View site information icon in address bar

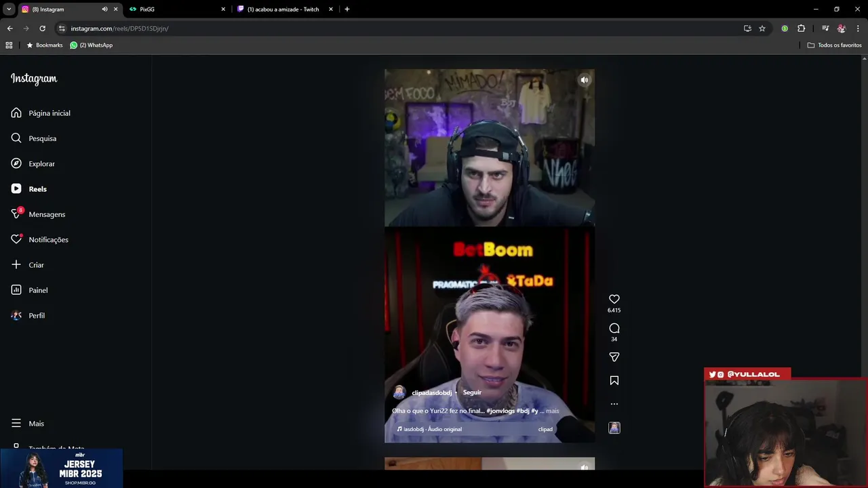tap(62, 28)
